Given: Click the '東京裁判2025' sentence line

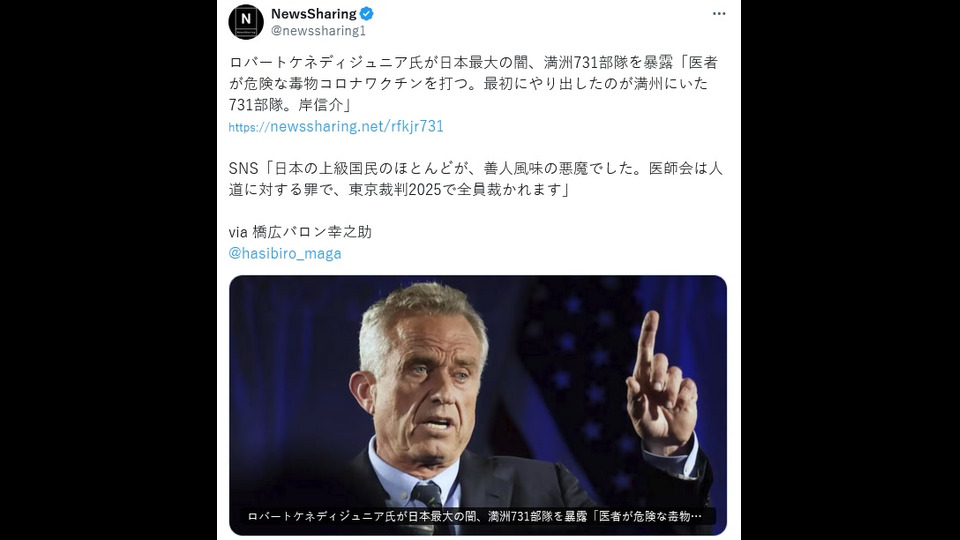Looking at the screenshot, I should point(400,190).
